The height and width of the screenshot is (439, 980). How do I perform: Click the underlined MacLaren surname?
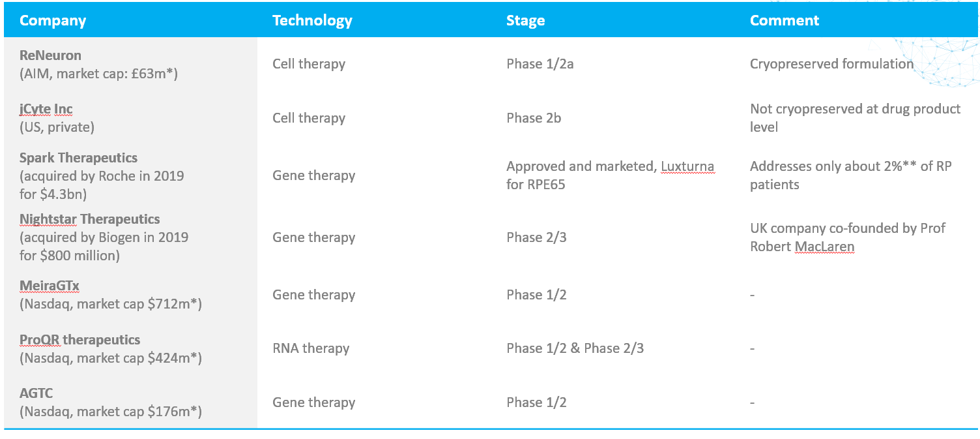pyautogui.click(x=824, y=247)
